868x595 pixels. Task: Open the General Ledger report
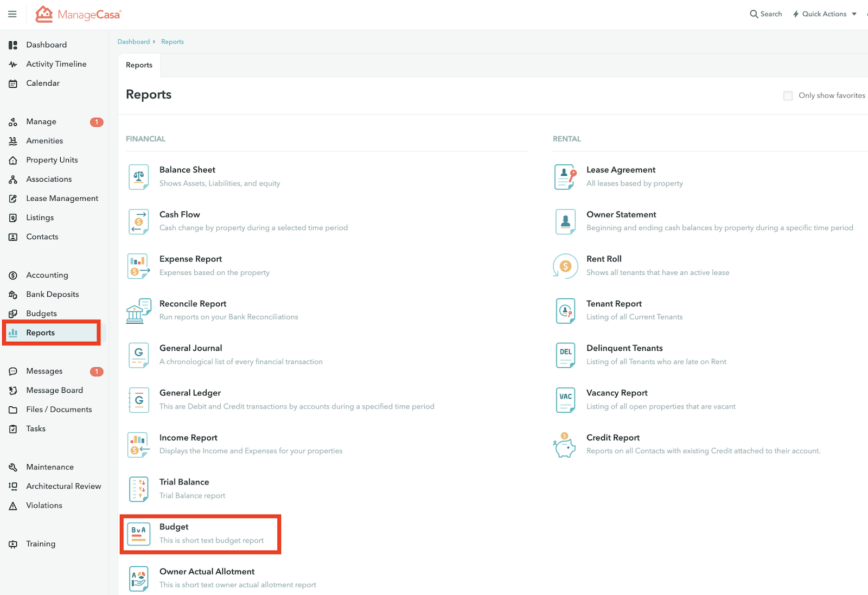(x=190, y=393)
